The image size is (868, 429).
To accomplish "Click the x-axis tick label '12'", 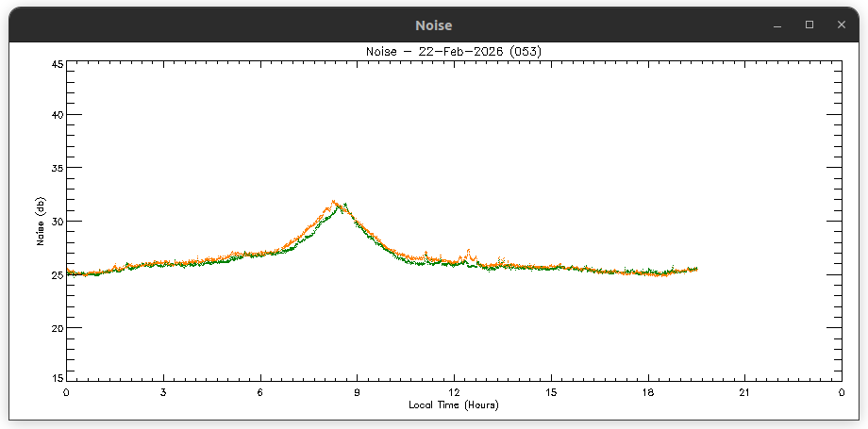I will (x=454, y=391).
